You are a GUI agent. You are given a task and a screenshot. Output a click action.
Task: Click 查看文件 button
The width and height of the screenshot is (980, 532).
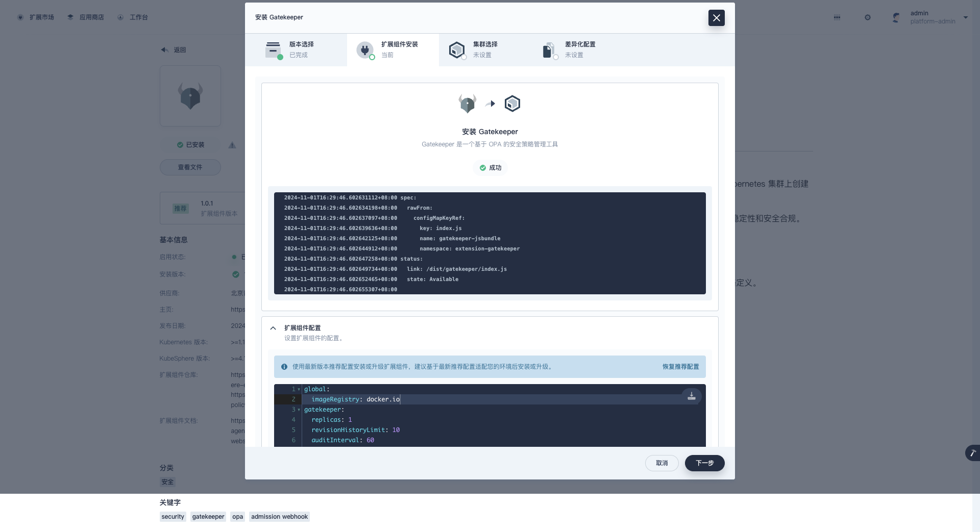(190, 167)
